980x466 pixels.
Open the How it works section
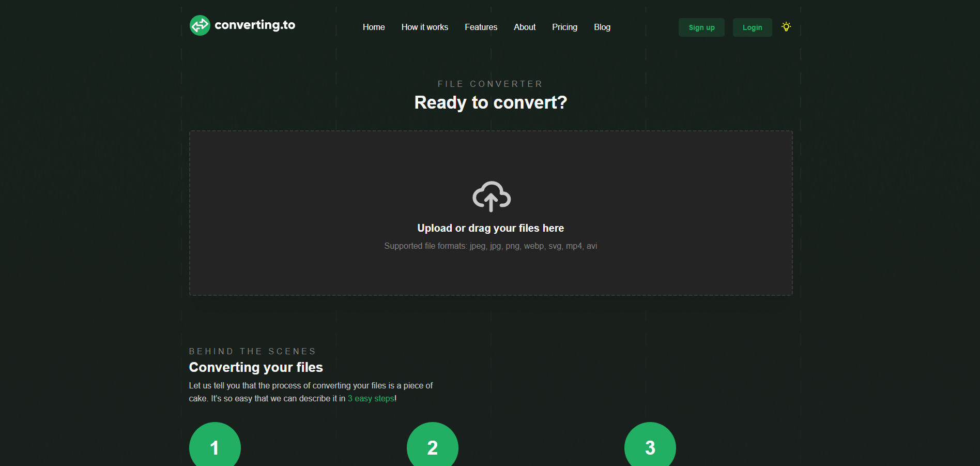tap(424, 27)
